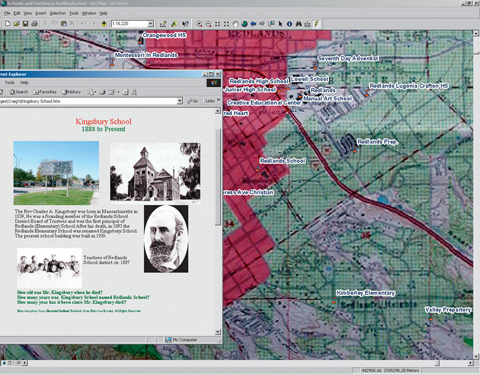Click the Go button in browser
Image resolution: width=480 pixels, height=375 pixels.
(x=193, y=101)
